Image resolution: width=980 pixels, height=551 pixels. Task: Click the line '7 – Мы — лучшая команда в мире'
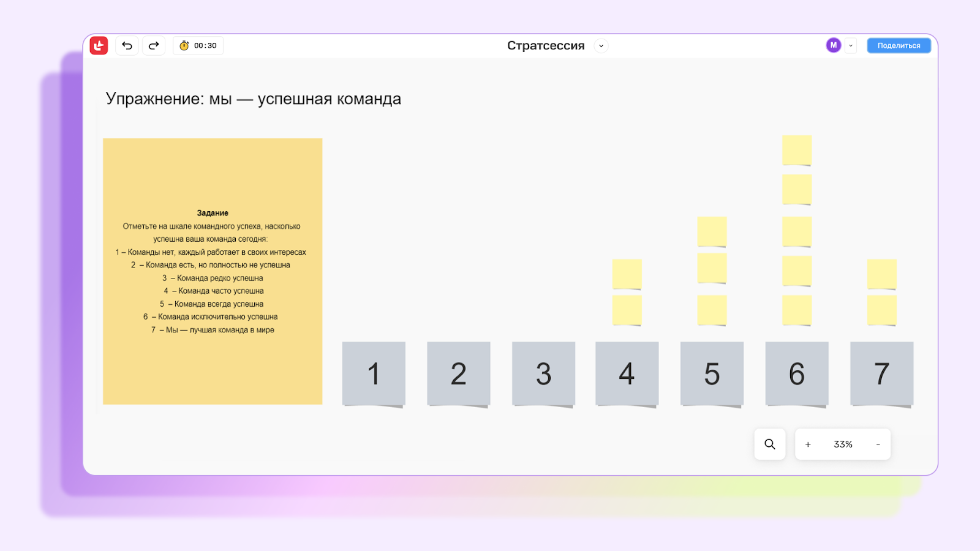(213, 330)
